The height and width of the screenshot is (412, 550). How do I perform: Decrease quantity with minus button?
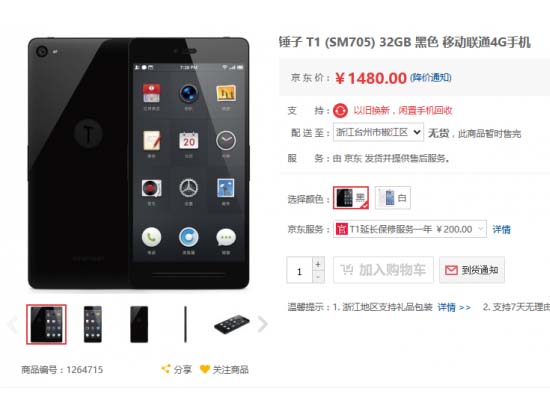(318, 277)
